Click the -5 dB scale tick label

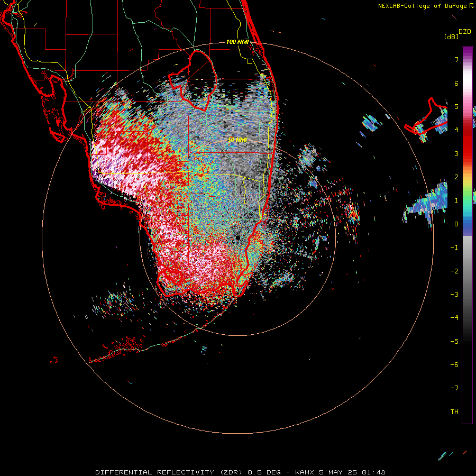pos(454,342)
